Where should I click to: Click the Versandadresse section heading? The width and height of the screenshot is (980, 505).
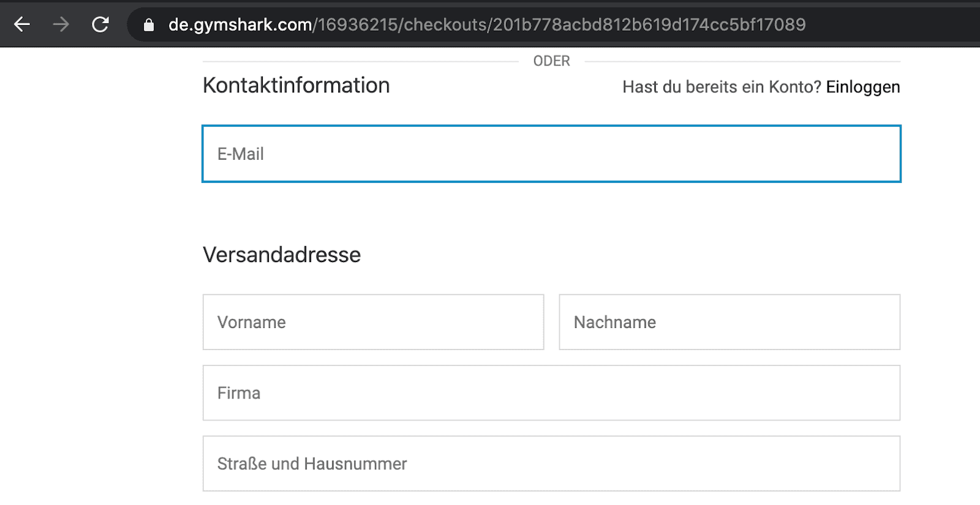[282, 255]
